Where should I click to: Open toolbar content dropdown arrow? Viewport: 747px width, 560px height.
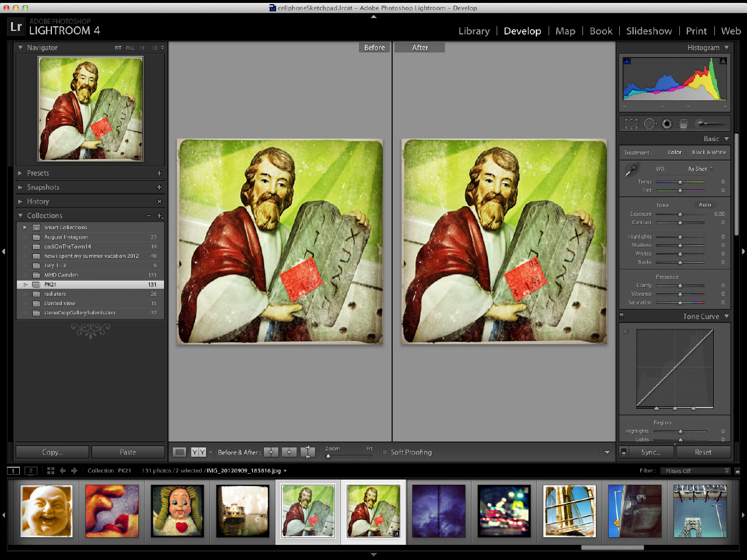(607, 452)
